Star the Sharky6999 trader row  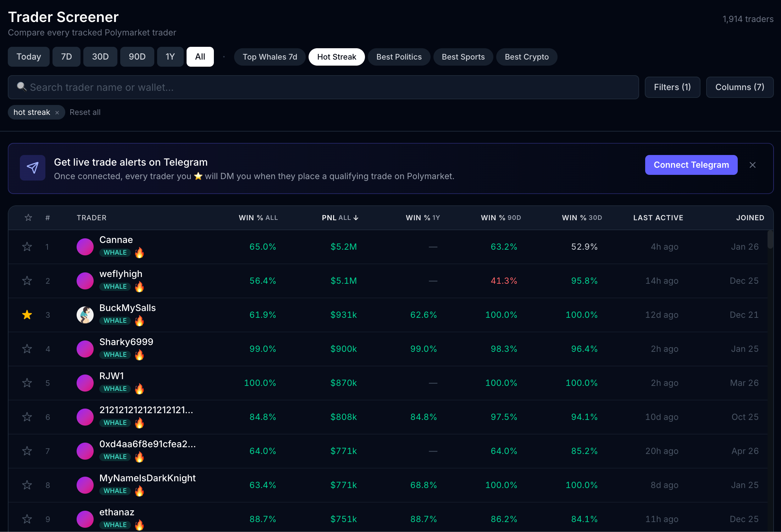pos(27,349)
